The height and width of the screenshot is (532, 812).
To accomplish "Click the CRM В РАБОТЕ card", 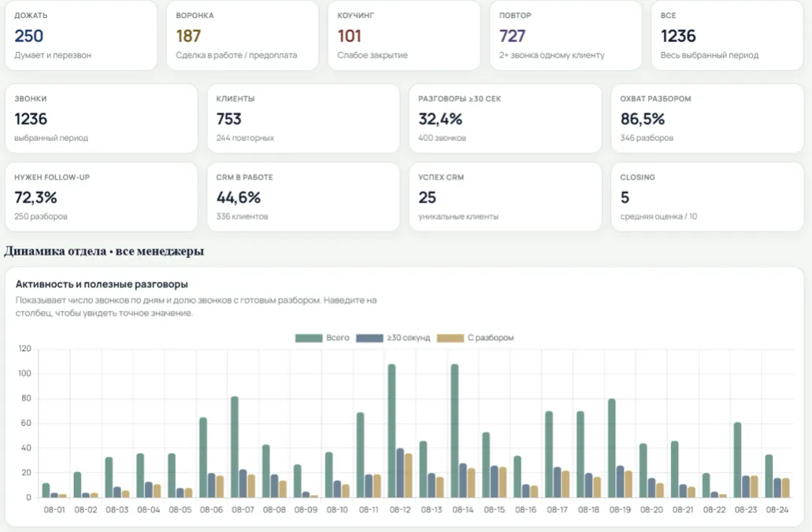I will tap(303, 197).
